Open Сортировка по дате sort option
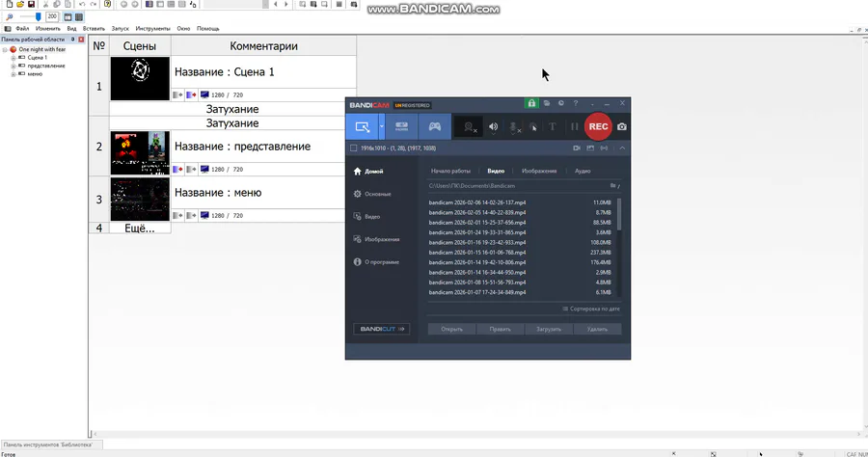This screenshot has width=868, height=457. point(590,309)
